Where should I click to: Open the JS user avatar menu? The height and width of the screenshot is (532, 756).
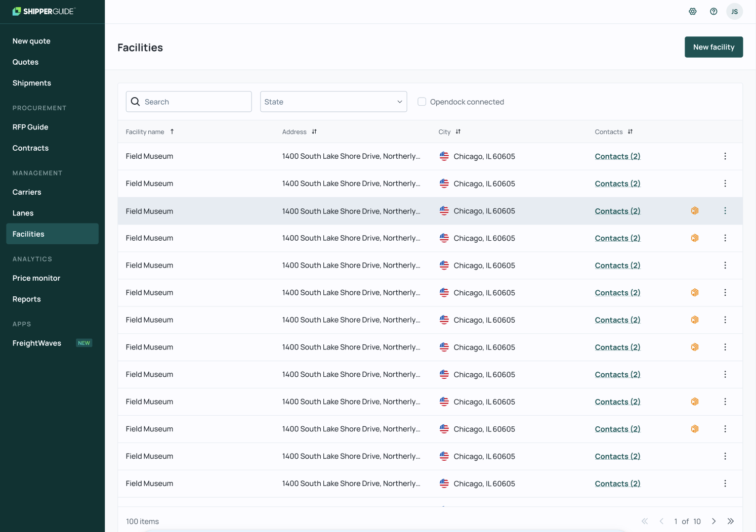coord(734,12)
